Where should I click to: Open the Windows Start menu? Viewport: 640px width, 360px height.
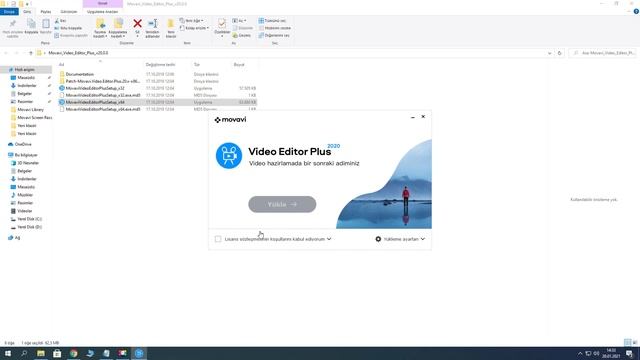[8, 353]
